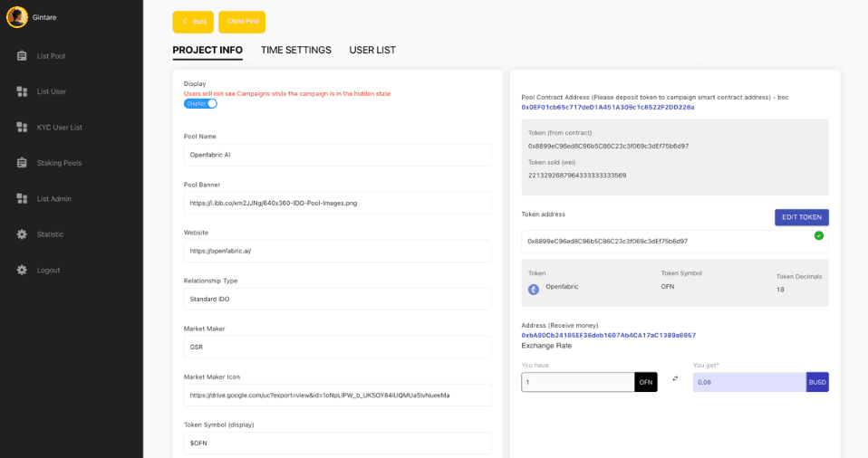This screenshot has width=868, height=458.
Task: Open the Pool Contract Address link
Action: coord(607,108)
